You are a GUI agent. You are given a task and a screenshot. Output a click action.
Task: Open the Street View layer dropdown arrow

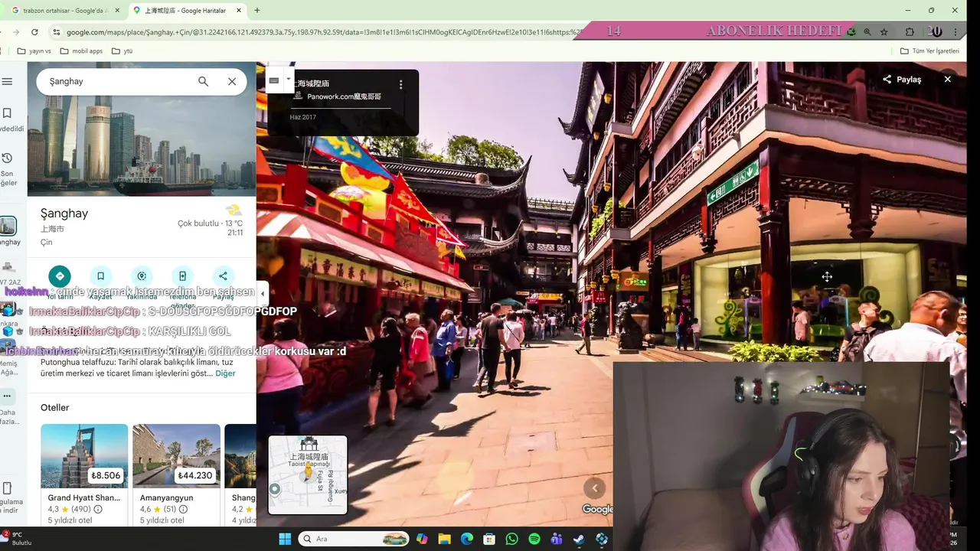(x=289, y=80)
